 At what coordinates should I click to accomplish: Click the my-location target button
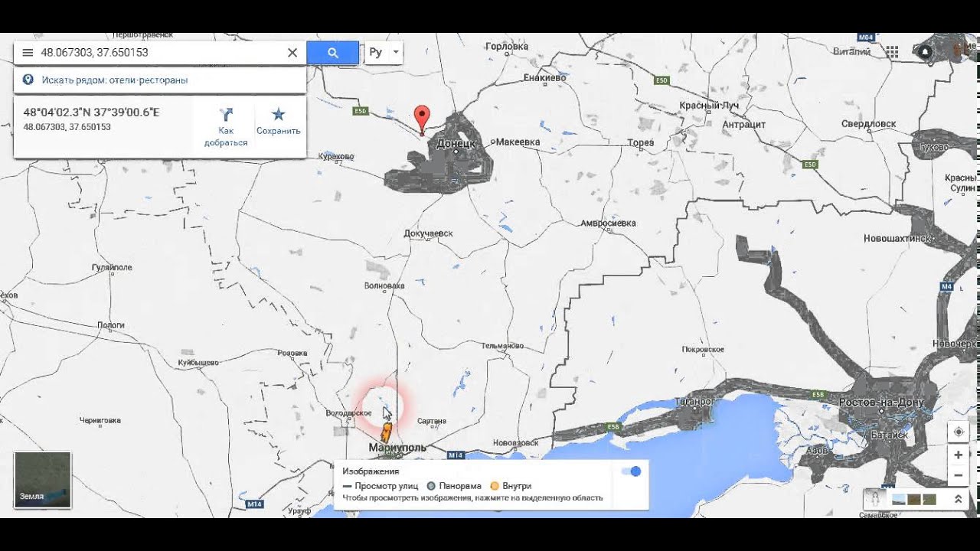coord(958,432)
